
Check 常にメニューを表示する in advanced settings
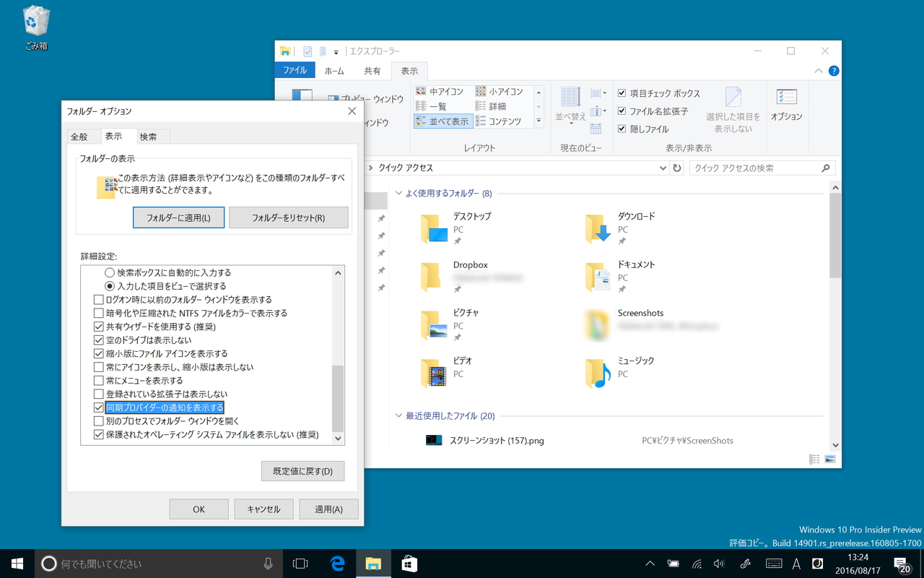[x=99, y=380]
